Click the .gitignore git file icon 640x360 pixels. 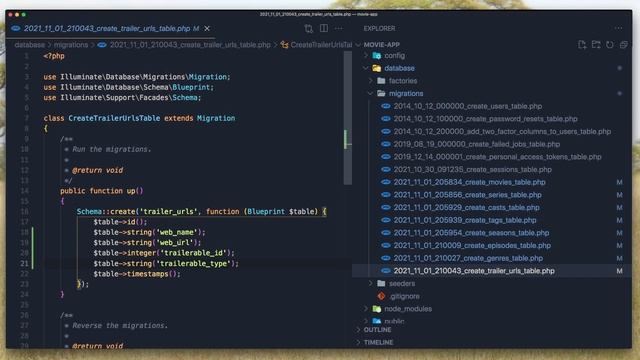click(x=381, y=296)
